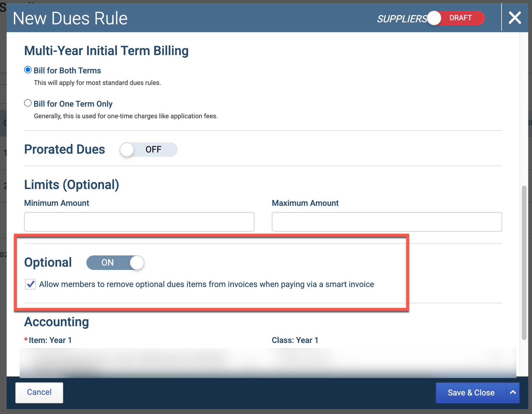
Task: Close the New Dues Rule dialog
Action: (515, 18)
